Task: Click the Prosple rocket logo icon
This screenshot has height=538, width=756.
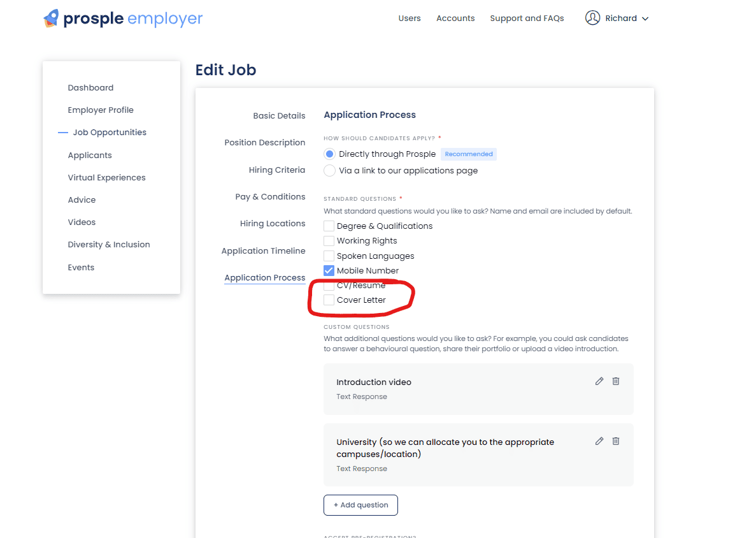Action: tap(51, 18)
